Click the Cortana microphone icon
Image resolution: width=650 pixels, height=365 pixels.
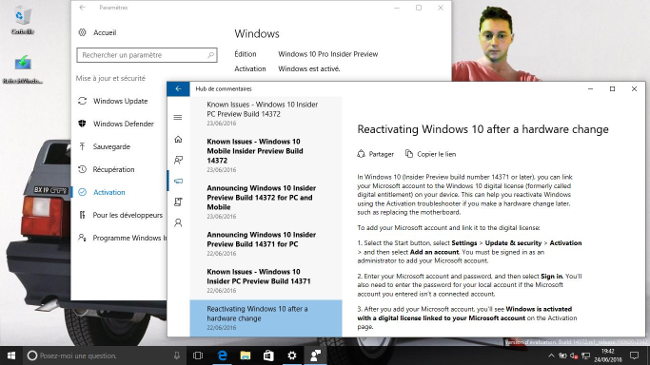[177, 355]
